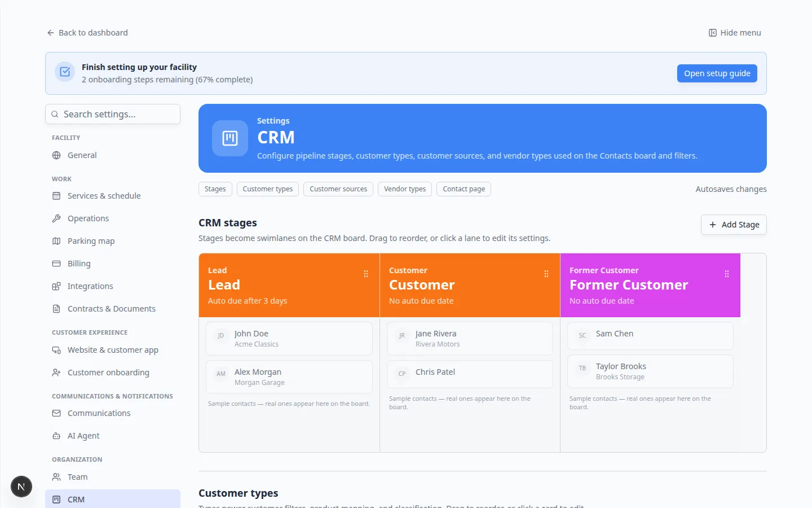Click the robot icon for AI Agent
The width and height of the screenshot is (812, 508).
tap(56, 436)
